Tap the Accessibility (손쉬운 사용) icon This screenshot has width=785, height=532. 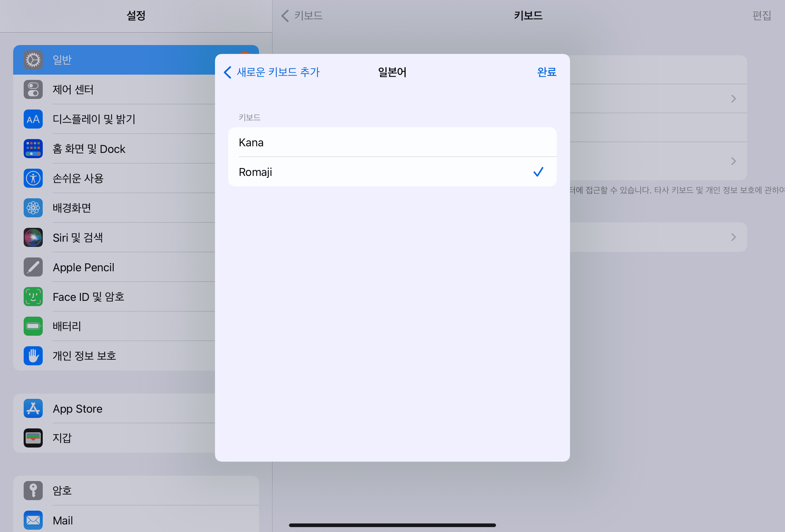pos(33,178)
